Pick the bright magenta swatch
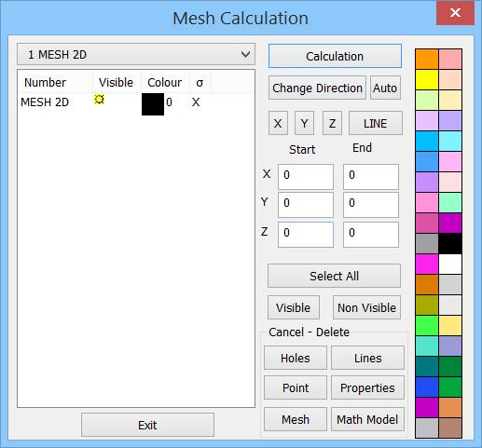This screenshot has width=482, height=448. pyautogui.click(x=427, y=264)
